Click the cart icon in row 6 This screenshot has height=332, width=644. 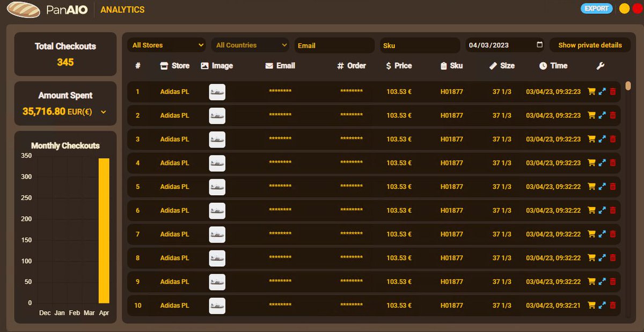pos(591,210)
